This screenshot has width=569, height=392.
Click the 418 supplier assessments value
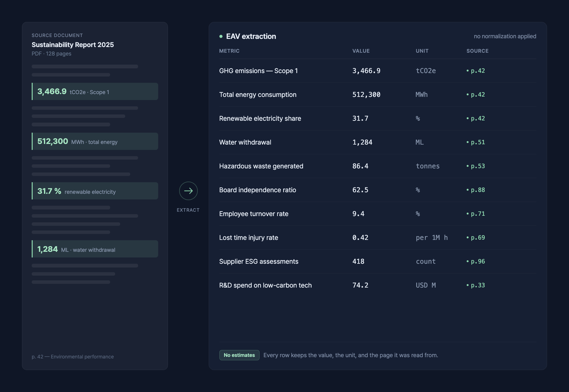click(358, 262)
